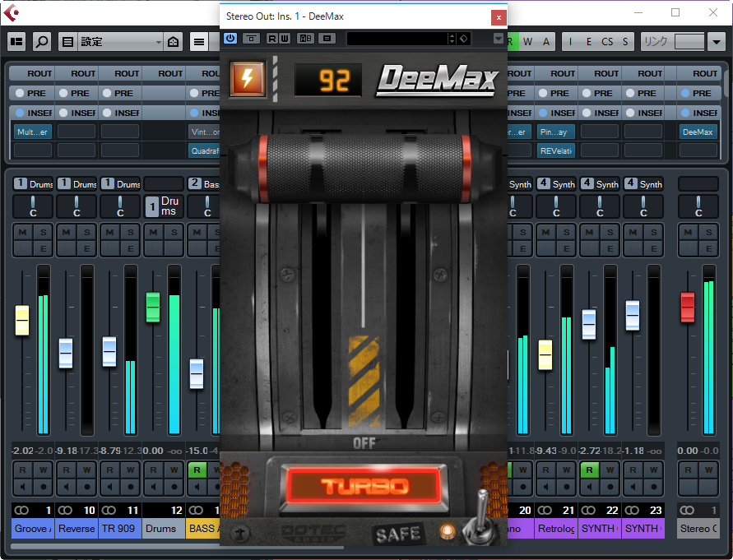This screenshot has width=733, height=560.
Task: Select the A toolbar button in MixConsole
Action: click(x=546, y=42)
